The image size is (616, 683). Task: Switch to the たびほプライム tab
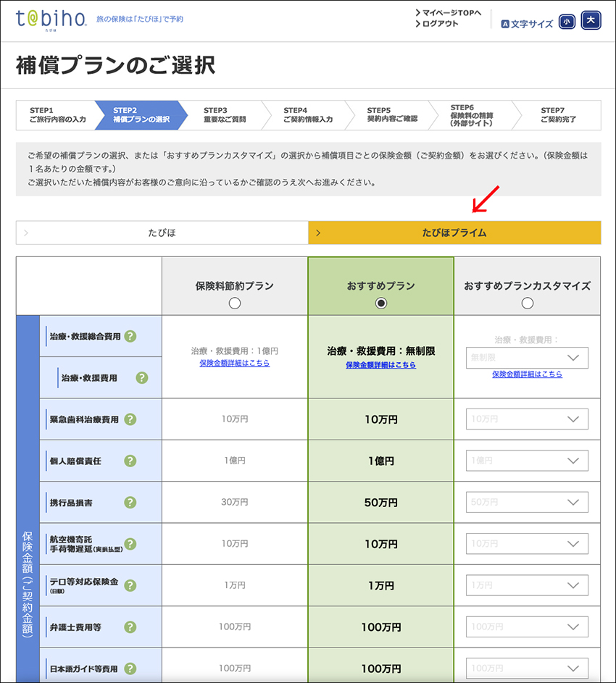[454, 232]
